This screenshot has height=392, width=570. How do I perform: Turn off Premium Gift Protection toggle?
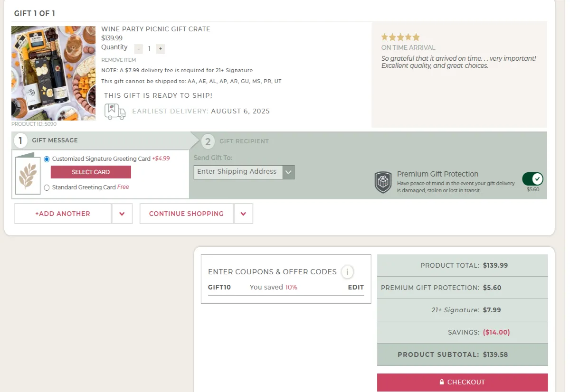coord(532,179)
